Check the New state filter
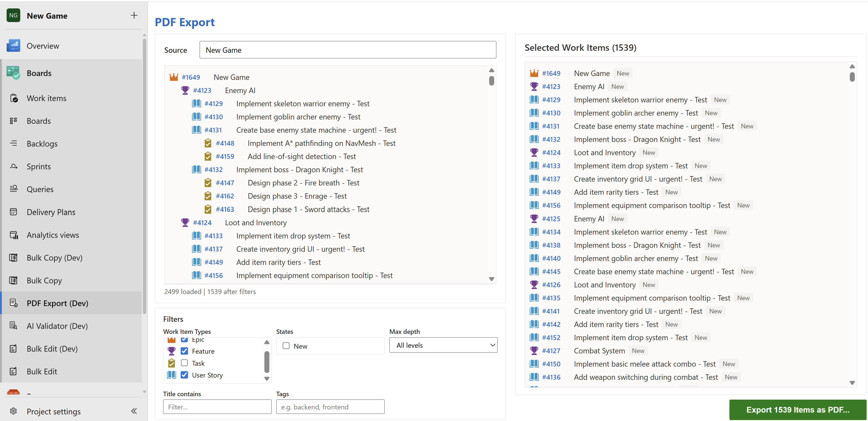This screenshot has width=868, height=421. coord(286,345)
